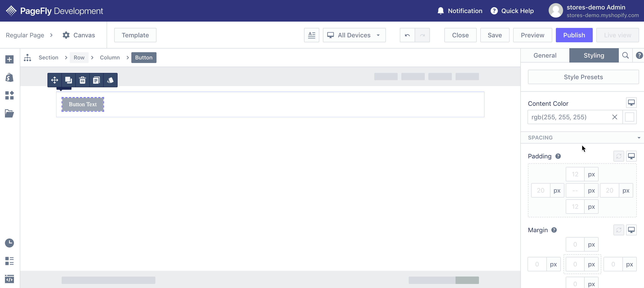
Task: Open the custom code icon in sidebar
Action: (9, 279)
